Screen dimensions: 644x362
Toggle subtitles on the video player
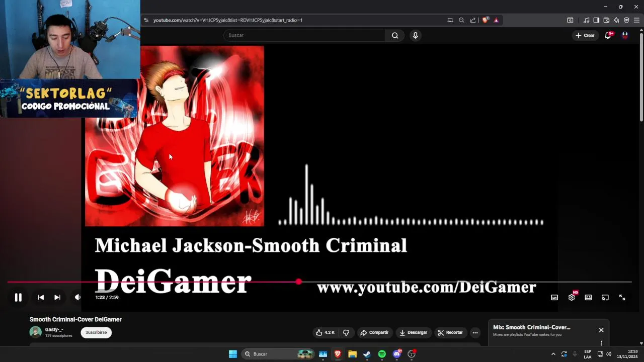point(554,297)
